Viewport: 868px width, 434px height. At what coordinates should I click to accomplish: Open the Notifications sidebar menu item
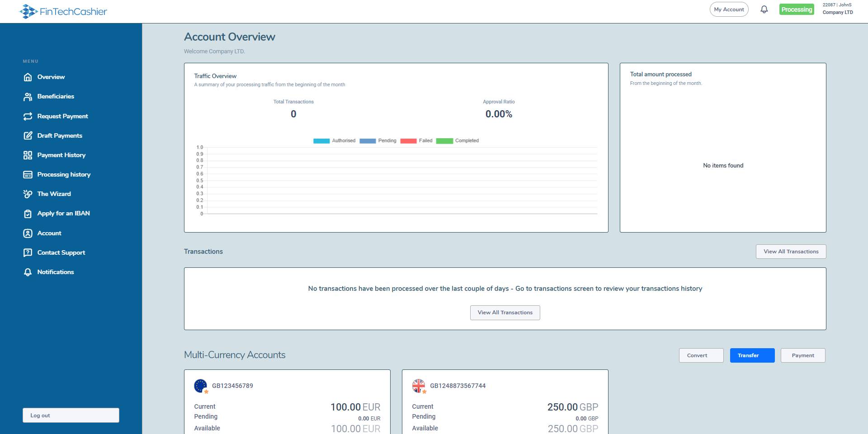point(55,272)
